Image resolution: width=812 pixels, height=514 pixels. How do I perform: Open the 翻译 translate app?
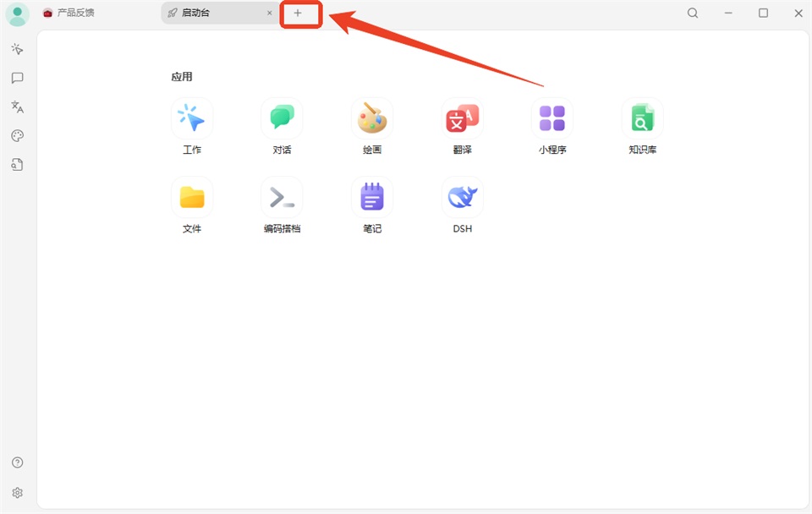coord(462,118)
